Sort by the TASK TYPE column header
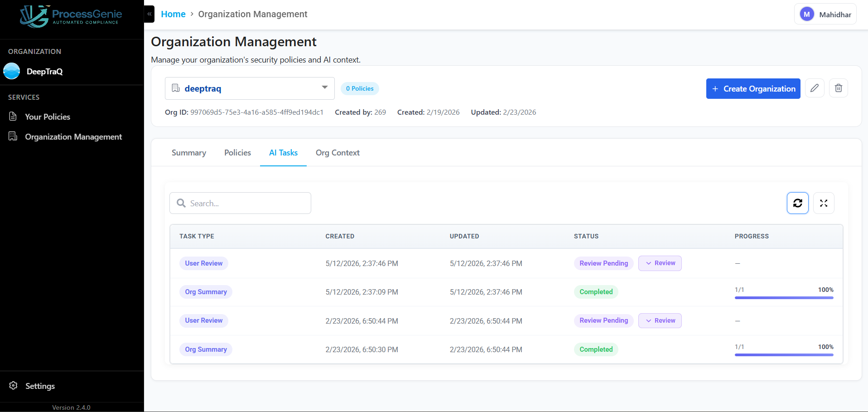The height and width of the screenshot is (412, 868). (x=197, y=236)
